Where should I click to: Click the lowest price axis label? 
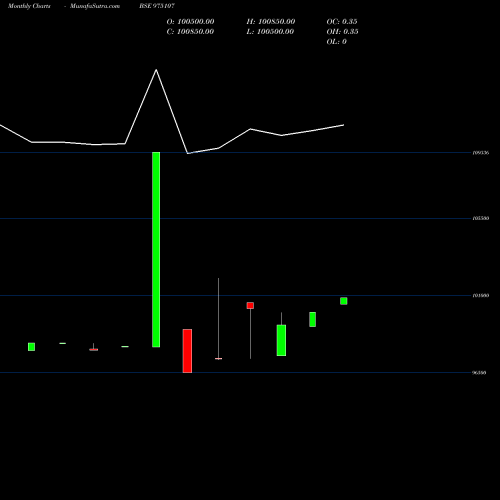479,373
